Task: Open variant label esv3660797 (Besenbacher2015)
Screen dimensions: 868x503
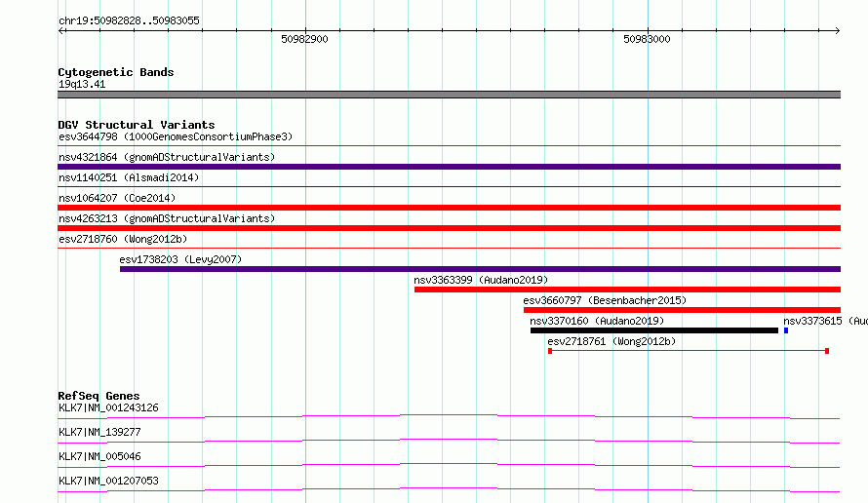Action: (x=605, y=300)
